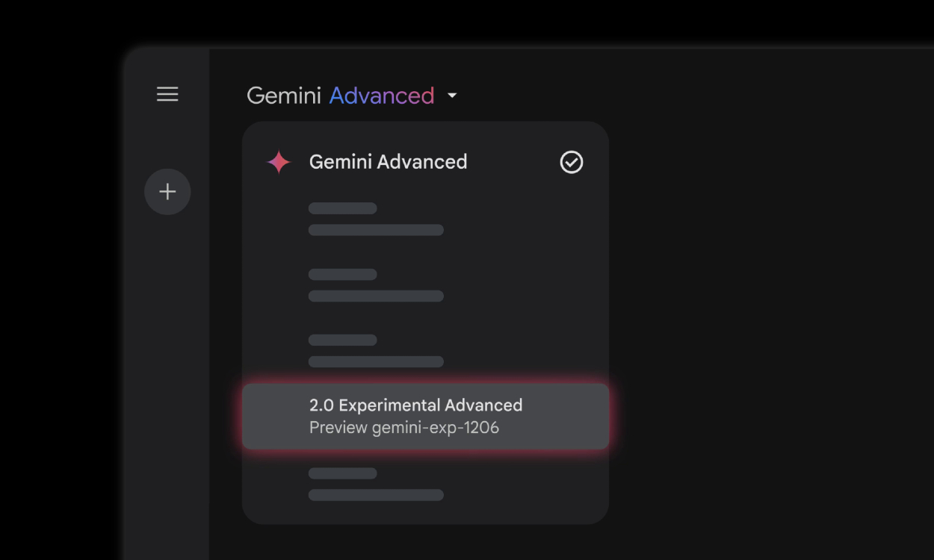934x560 pixels.
Task: Click the chevron beside Advanced
Action: 452,96
